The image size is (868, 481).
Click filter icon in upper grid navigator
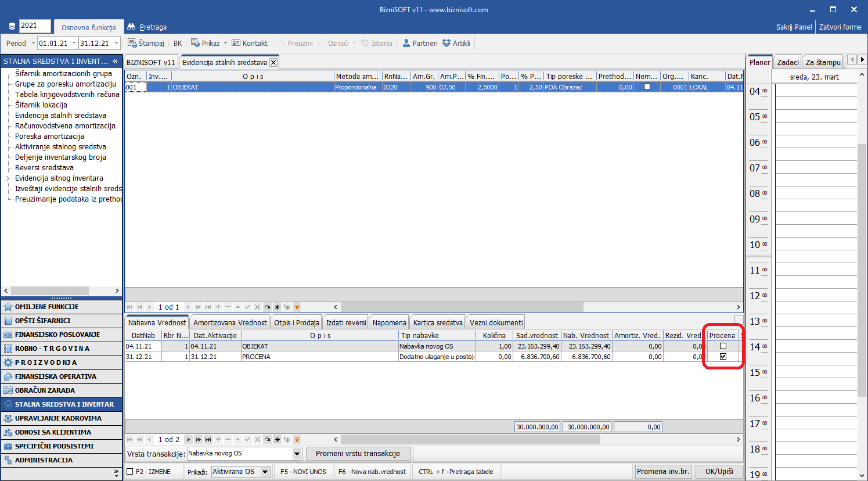coord(297,307)
